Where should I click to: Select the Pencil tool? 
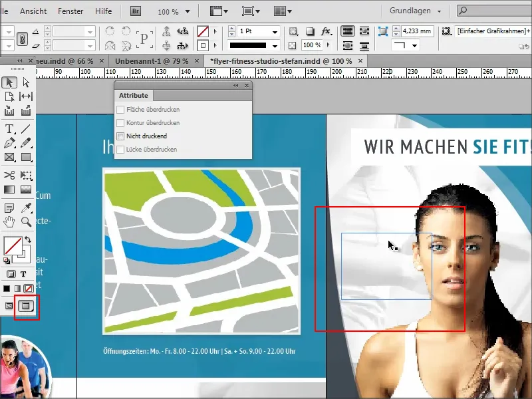(x=26, y=143)
